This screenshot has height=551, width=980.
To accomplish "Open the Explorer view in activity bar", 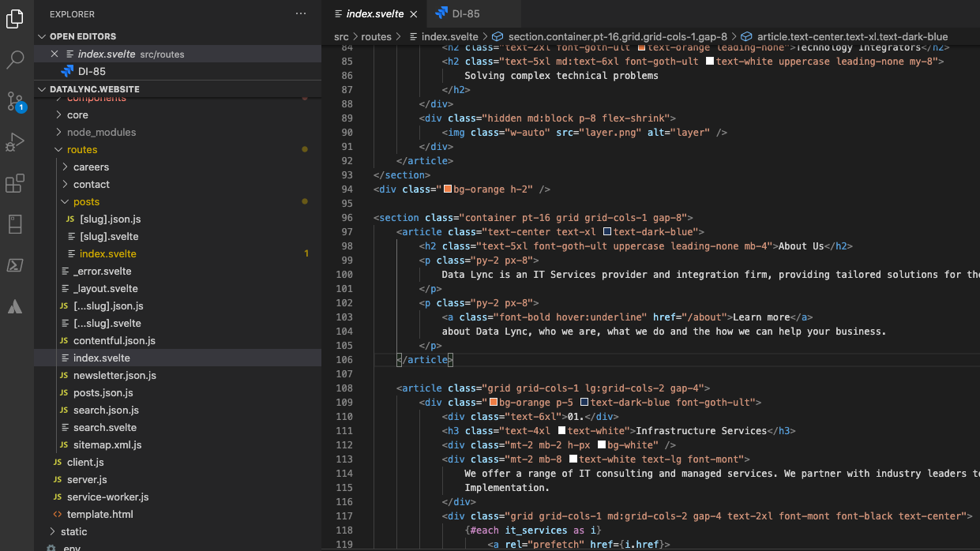I will point(15,19).
